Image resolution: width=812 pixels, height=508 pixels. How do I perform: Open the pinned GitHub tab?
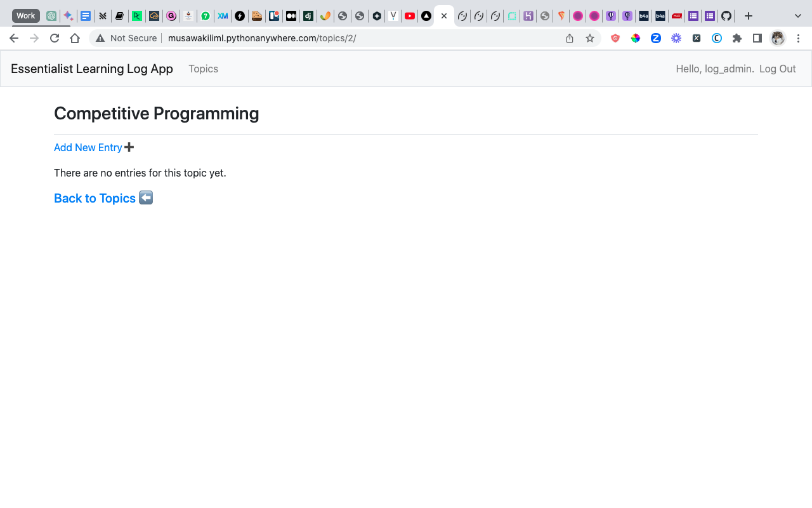tap(726, 16)
